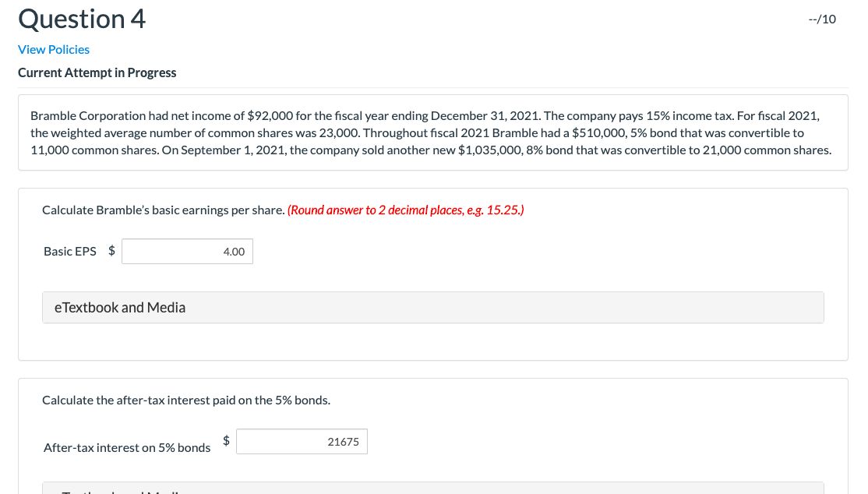
Task: Click the dollar sign beside Basic EPS
Action: tap(110, 251)
